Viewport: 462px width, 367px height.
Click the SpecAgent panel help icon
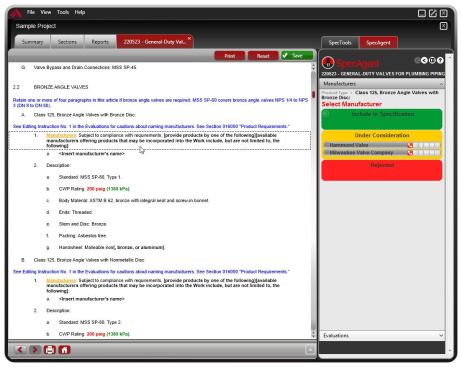(440, 60)
